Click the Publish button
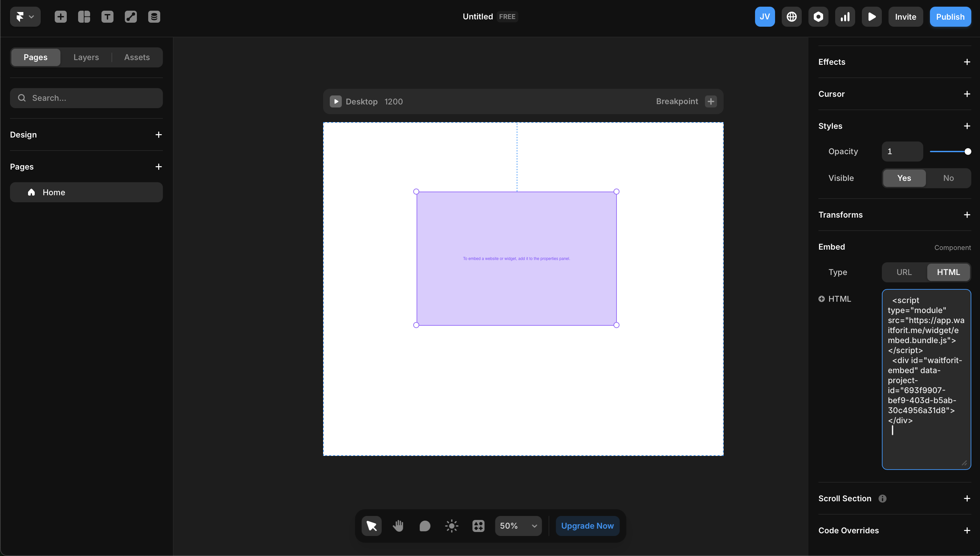This screenshot has height=556, width=980. point(950,16)
